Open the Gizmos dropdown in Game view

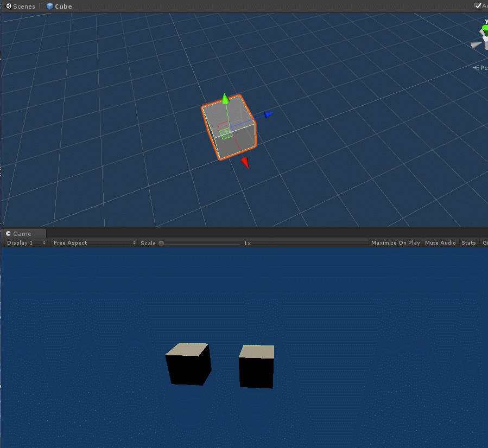click(485, 242)
